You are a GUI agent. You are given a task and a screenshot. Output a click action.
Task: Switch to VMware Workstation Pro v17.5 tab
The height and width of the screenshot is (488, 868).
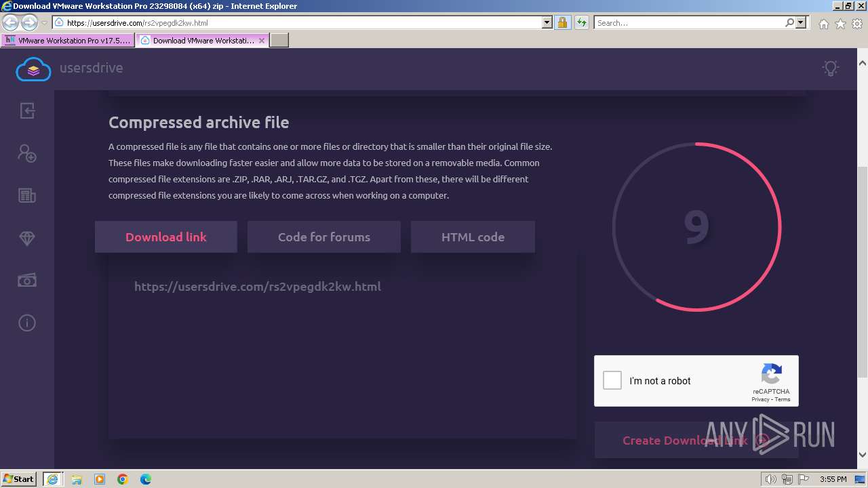click(68, 41)
